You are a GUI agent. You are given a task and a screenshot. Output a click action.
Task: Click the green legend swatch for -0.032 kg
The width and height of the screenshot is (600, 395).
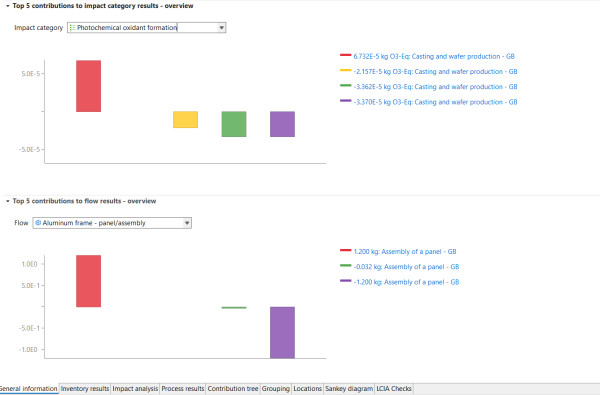click(x=346, y=266)
